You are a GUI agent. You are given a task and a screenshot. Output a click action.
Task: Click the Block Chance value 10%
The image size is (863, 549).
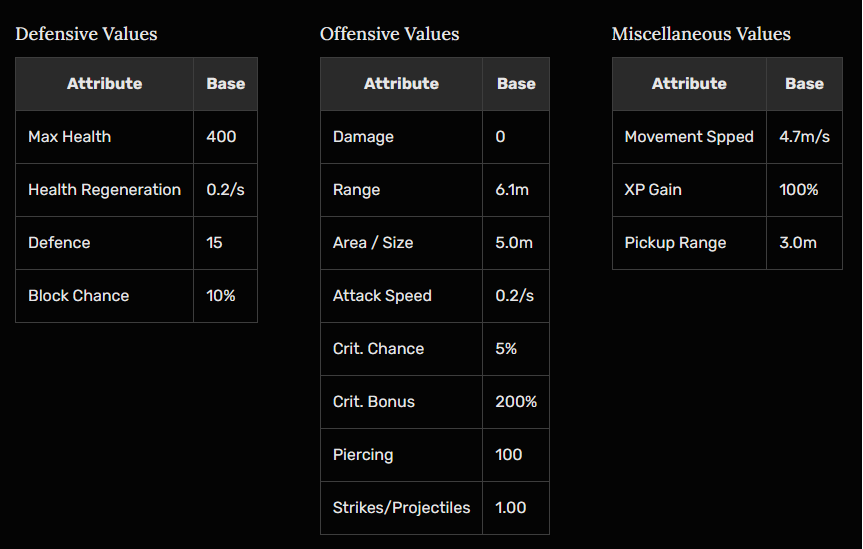point(223,296)
